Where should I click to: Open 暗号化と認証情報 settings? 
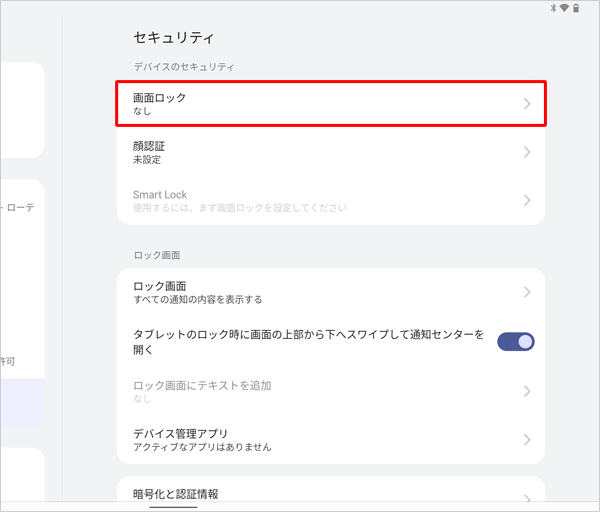(x=331, y=492)
